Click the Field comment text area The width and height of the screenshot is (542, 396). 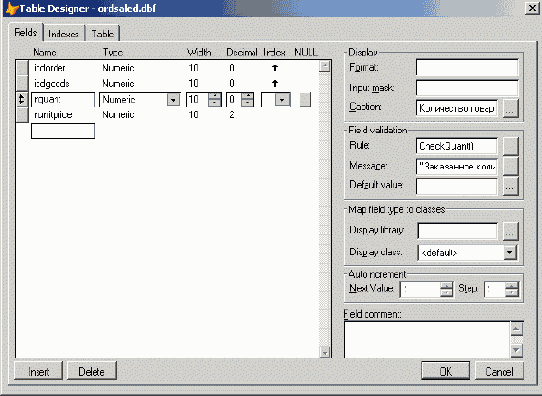tap(427, 340)
